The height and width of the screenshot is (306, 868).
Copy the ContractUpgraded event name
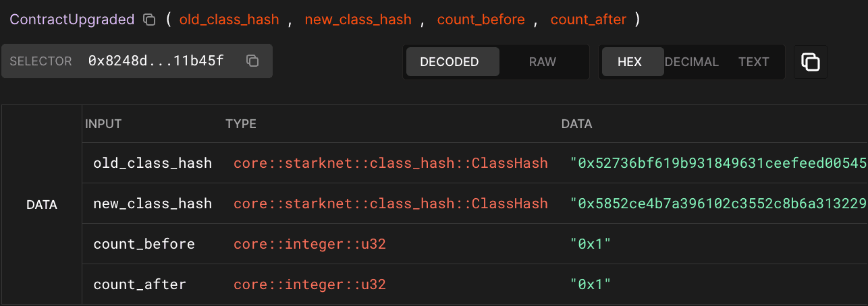tap(149, 20)
